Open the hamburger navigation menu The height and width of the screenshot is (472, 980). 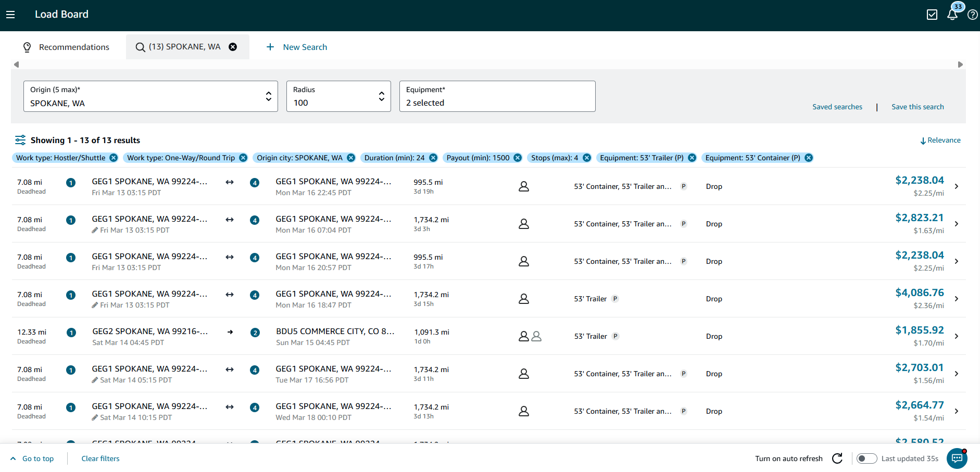click(10, 15)
